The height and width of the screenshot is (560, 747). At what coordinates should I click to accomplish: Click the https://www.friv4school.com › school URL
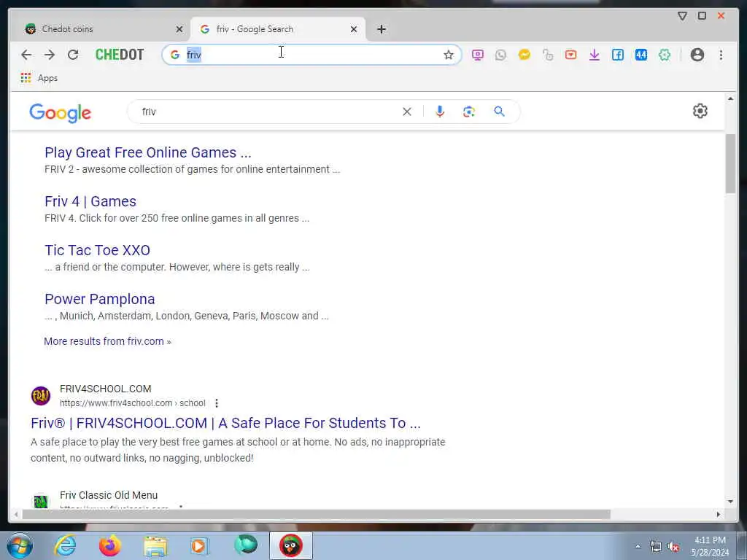tap(133, 403)
